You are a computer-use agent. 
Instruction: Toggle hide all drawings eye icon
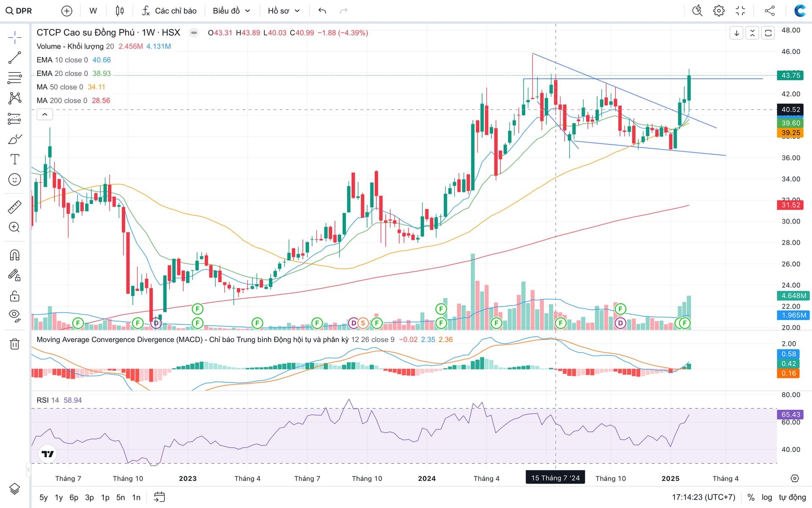coord(14,315)
